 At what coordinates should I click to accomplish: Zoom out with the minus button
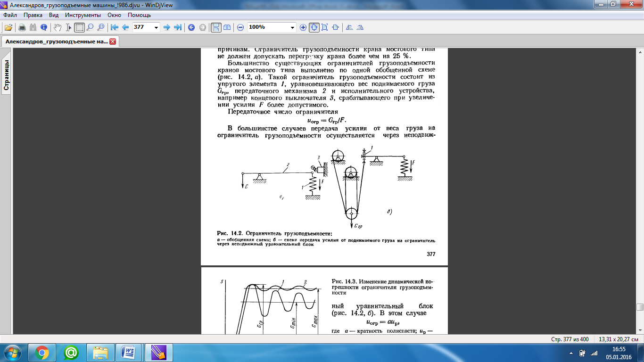tap(240, 27)
